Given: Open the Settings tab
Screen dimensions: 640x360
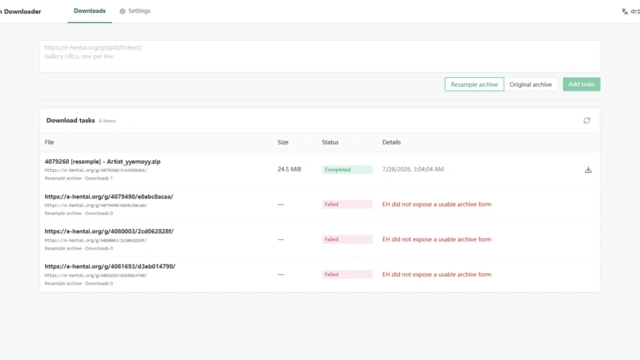Looking at the screenshot, I should (x=135, y=11).
